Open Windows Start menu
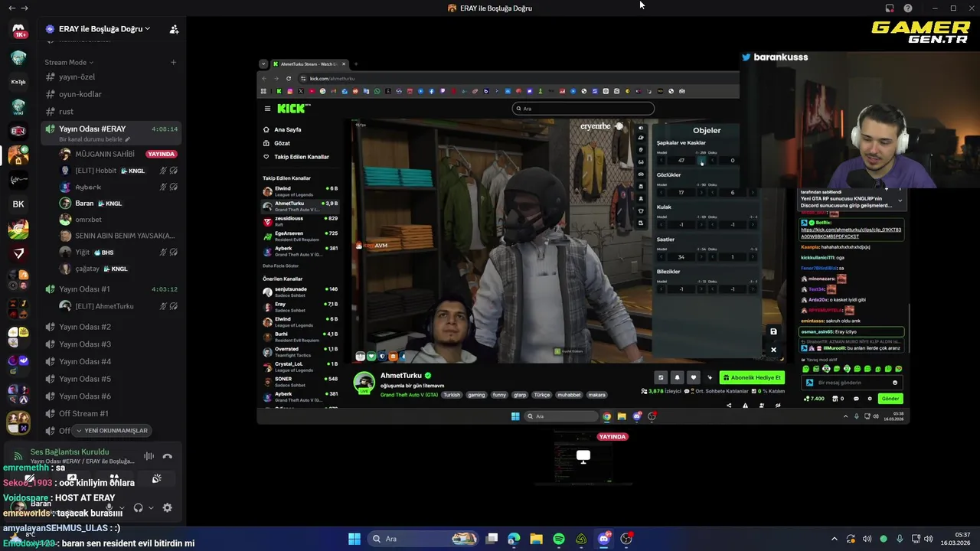Screen dimensions: 980x551 [354, 539]
